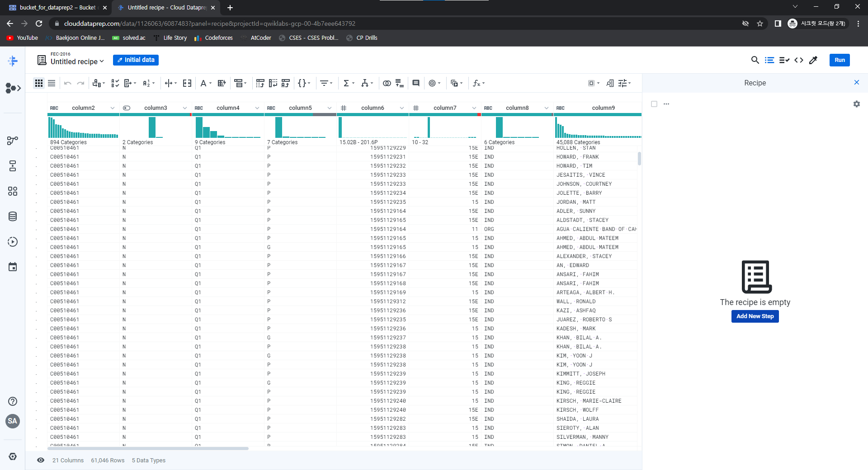Close the Recipe panel
The width and height of the screenshot is (868, 470).
pos(857,82)
